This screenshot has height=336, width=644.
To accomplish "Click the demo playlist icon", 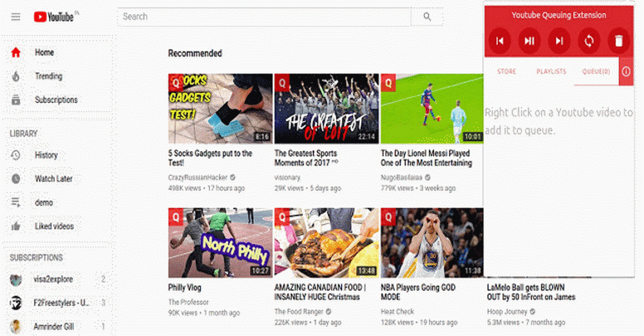I will [x=15, y=203].
